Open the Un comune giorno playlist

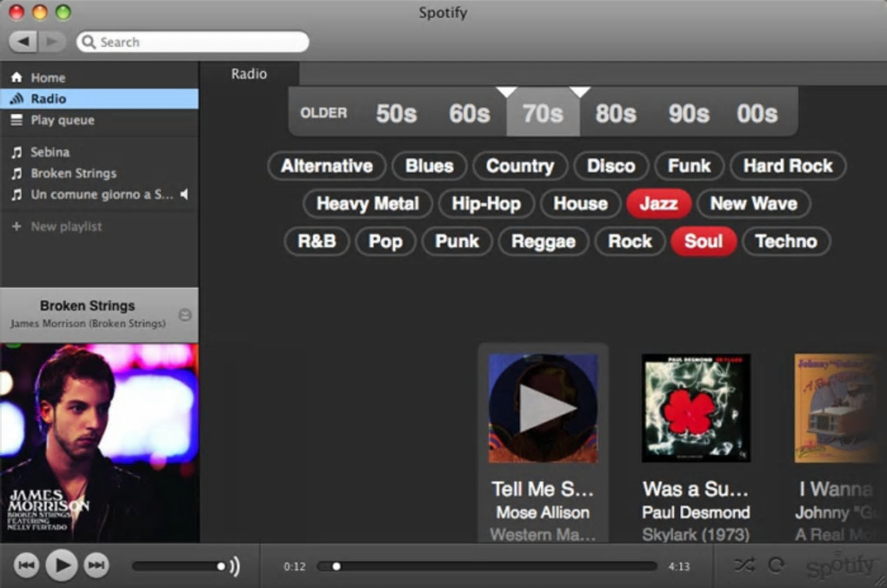click(99, 194)
